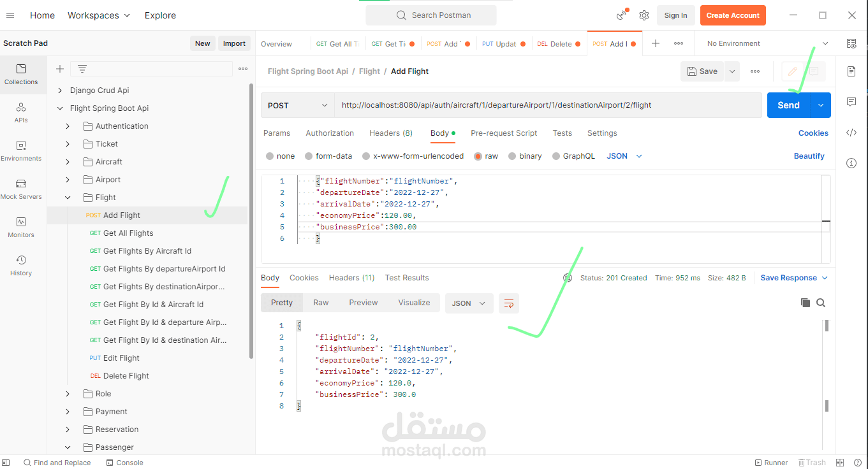Open the Overview tab
The image size is (868, 469).
[277, 44]
